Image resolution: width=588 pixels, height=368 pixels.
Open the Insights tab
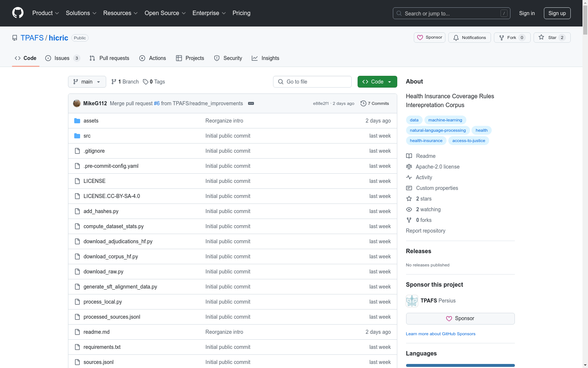[x=265, y=58]
